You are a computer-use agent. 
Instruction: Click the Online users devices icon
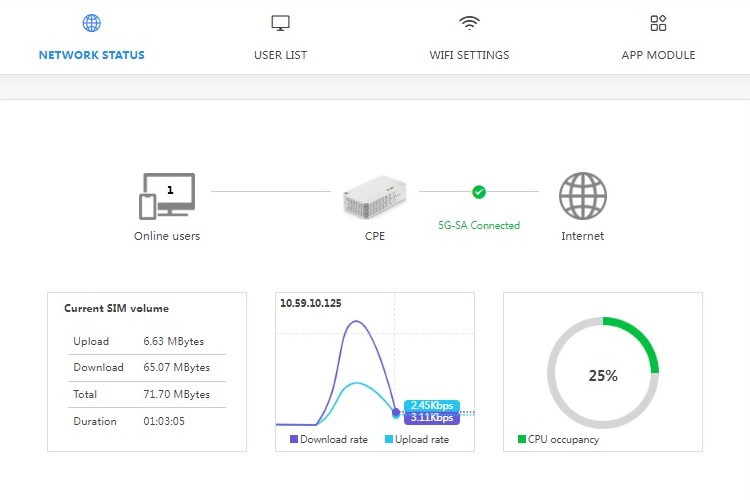coord(167,196)
